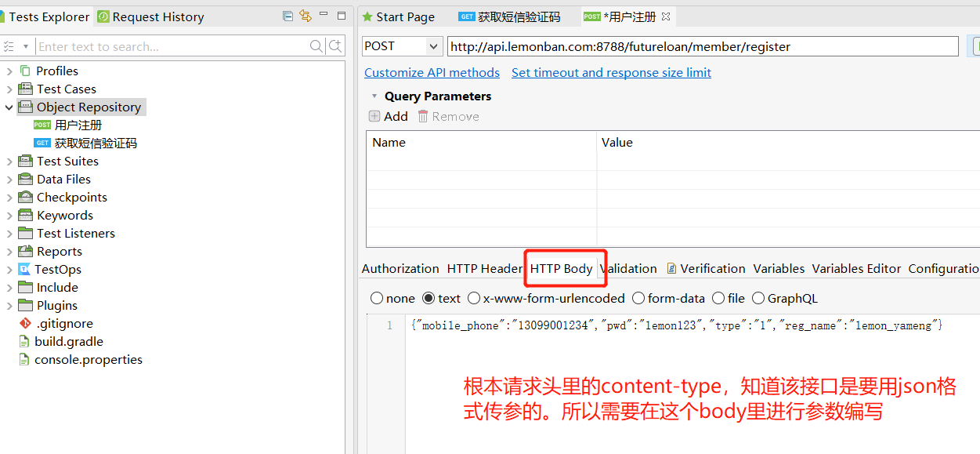980x454 pixels.
Task: Click the search magnifier icon in Tests Explorer
Action: (316, 46)
